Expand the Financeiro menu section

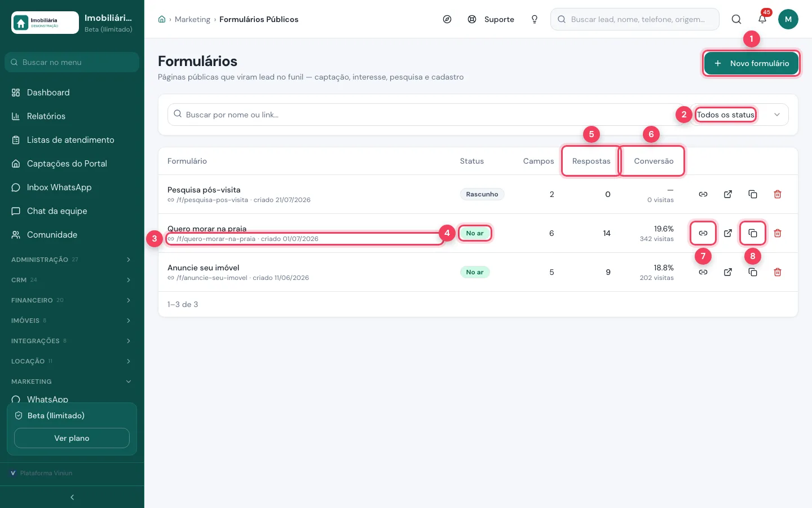click(x=72, y=300)
